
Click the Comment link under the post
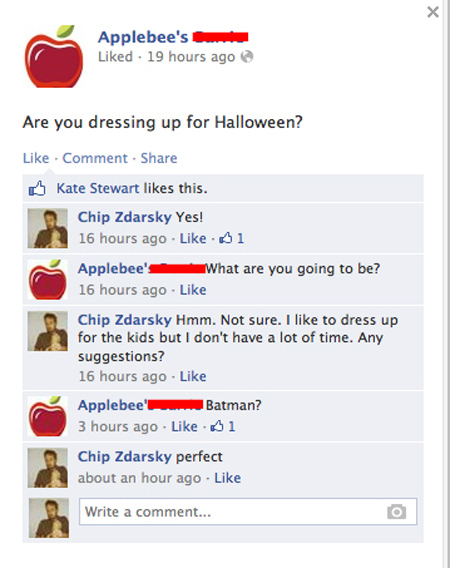[95, 158]
